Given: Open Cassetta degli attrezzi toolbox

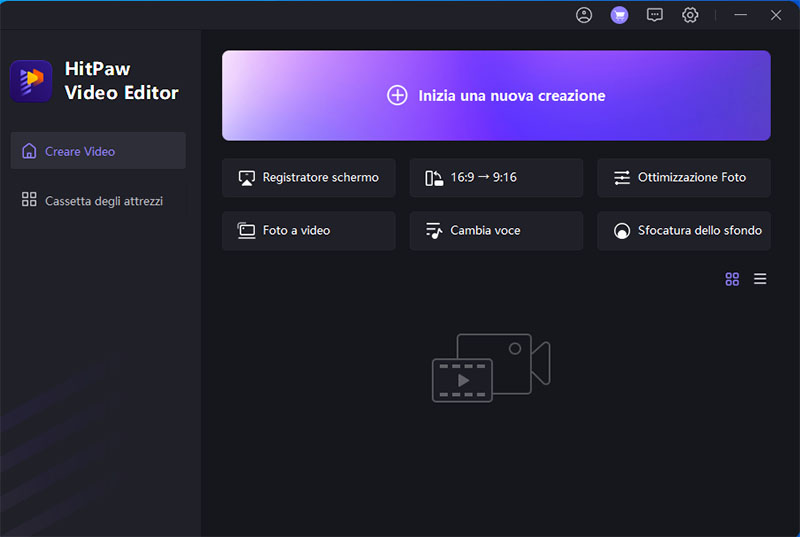Looking at the screenshot, I should (x=98, y=201).
